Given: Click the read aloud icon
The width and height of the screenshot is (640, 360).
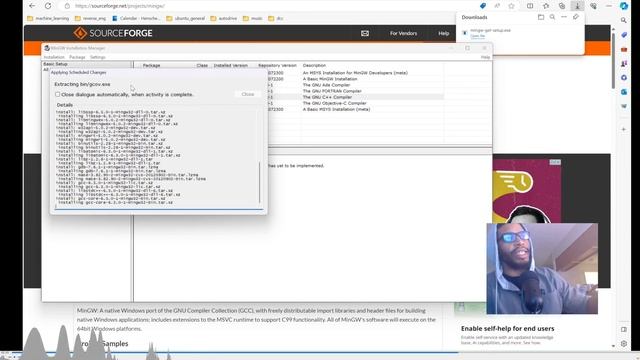Looking at the screenshot, I should coord(497,6).
